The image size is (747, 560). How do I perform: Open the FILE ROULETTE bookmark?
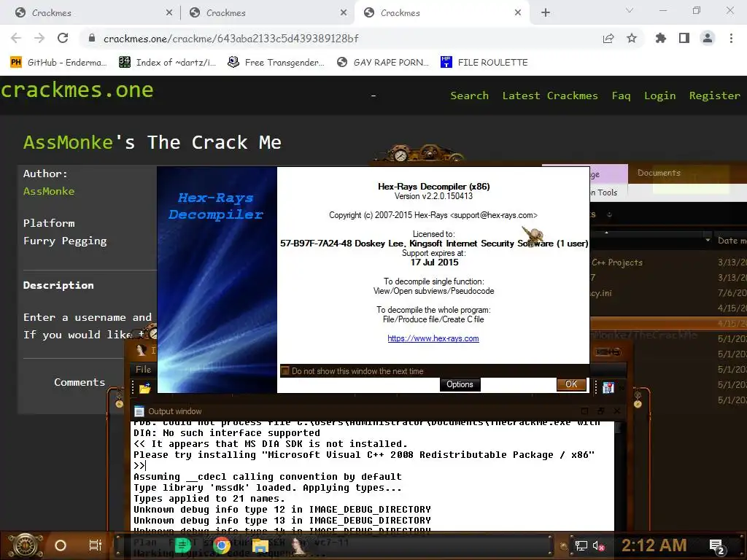tap(484, 63)
